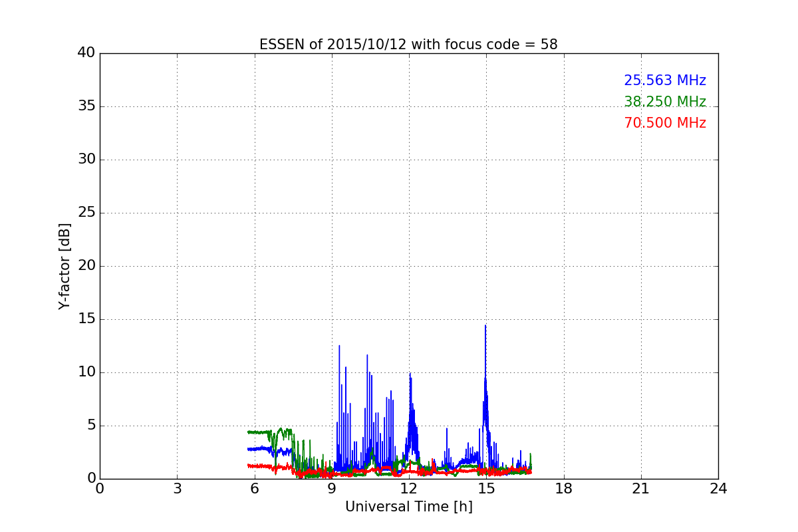Click x-axis tick label '15'
The height and width of the screenshot is (532, 798).
tap(486, 489)
